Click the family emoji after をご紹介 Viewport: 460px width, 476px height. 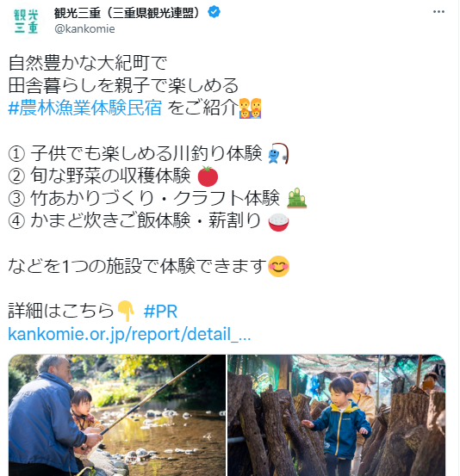click(250, 108)
